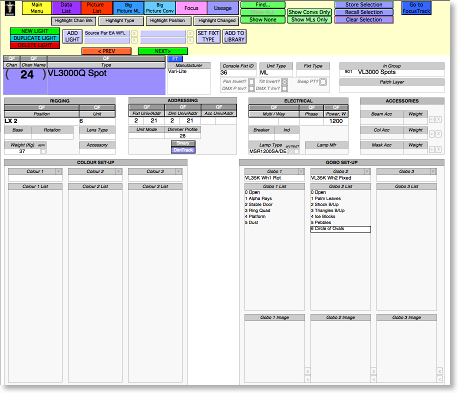Viewport: 458px width, 393px height.
Task: Select the purple channel 24 type area
Action: (x=106, y=82)
